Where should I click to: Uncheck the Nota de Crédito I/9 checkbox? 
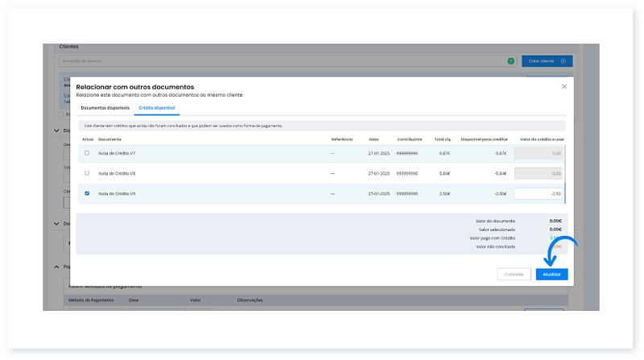coord(87,193)
